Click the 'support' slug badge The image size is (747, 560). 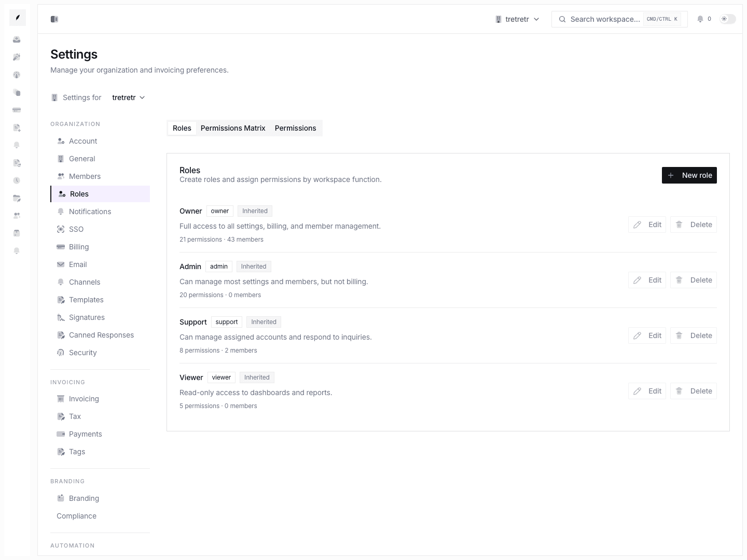227,322
